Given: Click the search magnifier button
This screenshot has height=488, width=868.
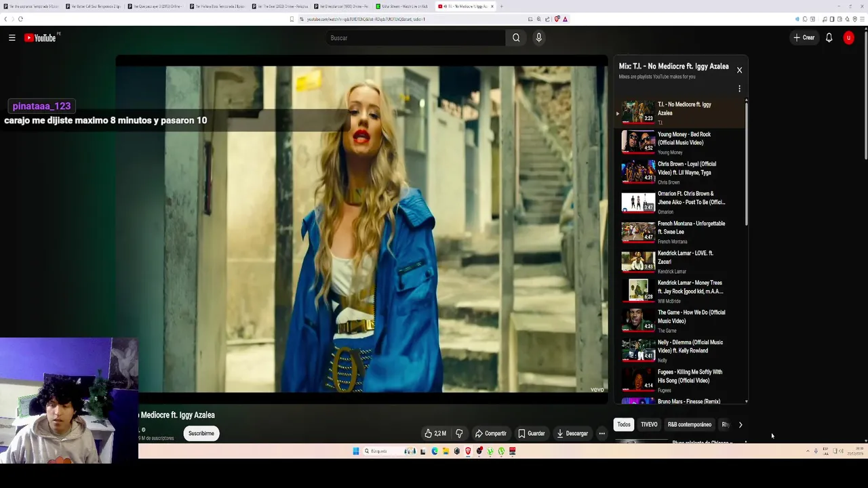Looking at the screenshot, I should point(516,38).
